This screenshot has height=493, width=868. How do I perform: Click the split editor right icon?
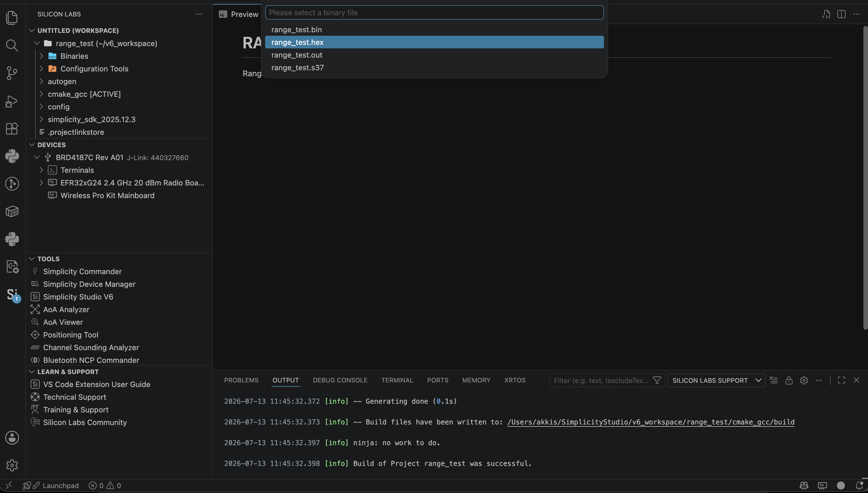point(841,14)
